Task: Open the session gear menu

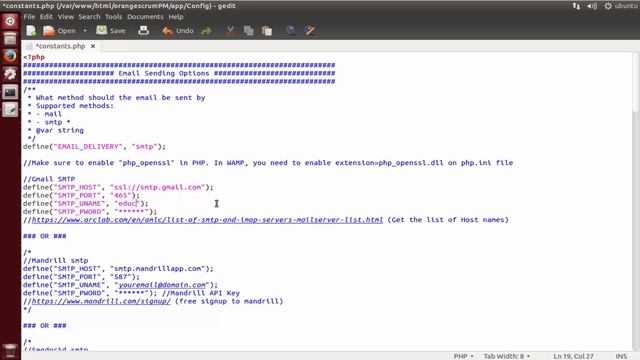Action: (x=608, y=6)
